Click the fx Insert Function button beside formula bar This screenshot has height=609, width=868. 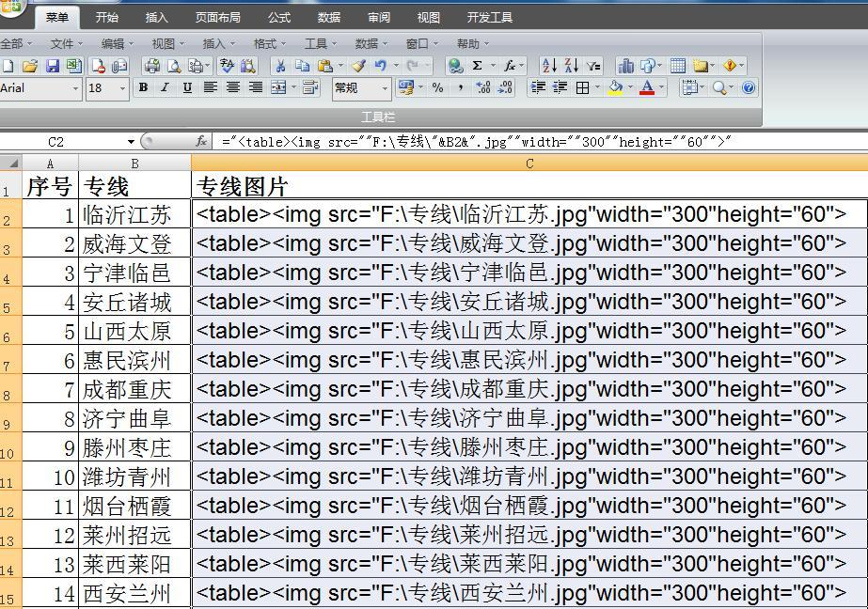pos(201,142)
